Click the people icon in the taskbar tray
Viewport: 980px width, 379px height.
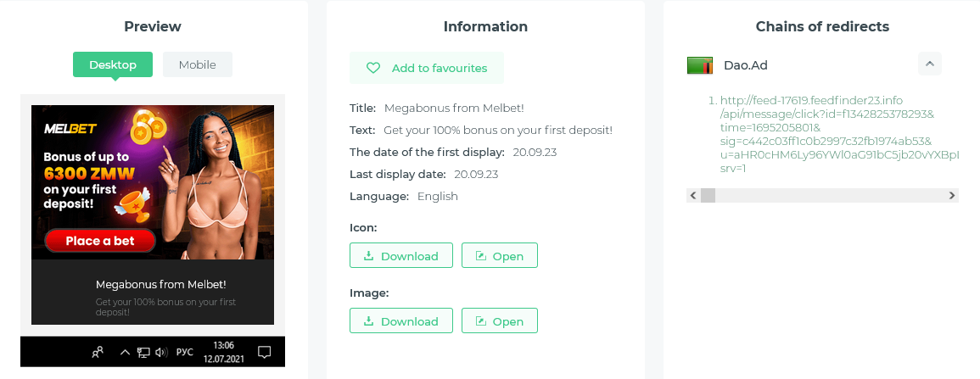point(98,351)
